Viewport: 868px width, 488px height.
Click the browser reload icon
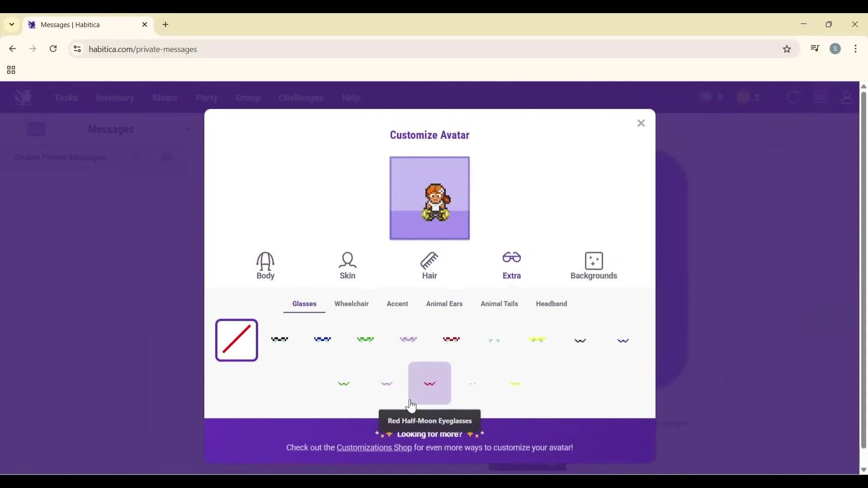(53, 49)
